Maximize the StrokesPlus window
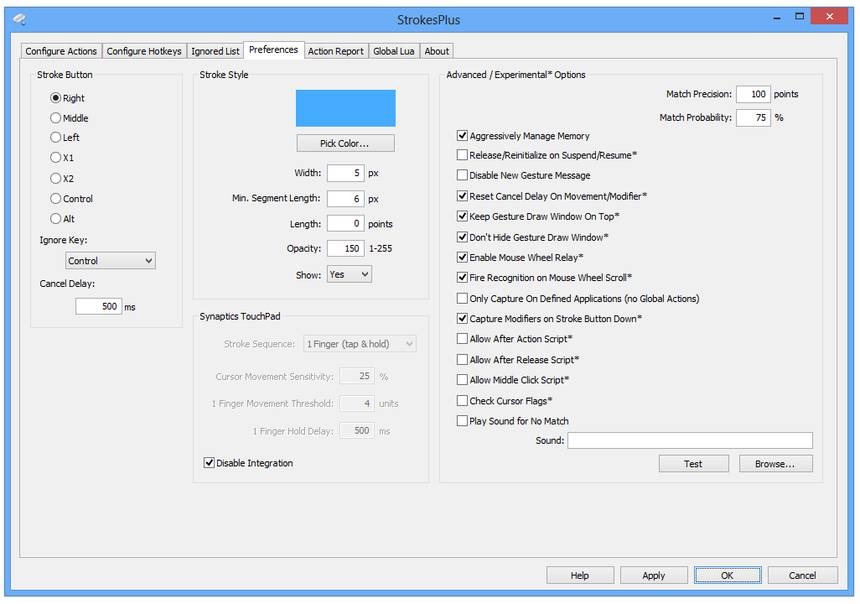 pos(800,16)
